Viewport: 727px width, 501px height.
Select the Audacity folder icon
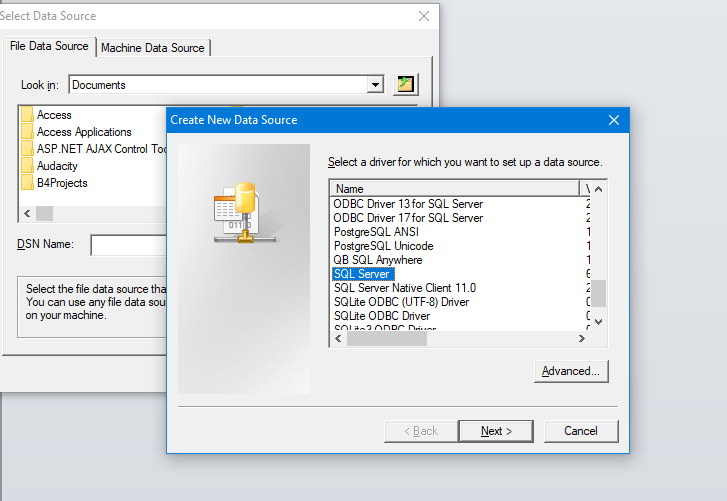point(27,166)
